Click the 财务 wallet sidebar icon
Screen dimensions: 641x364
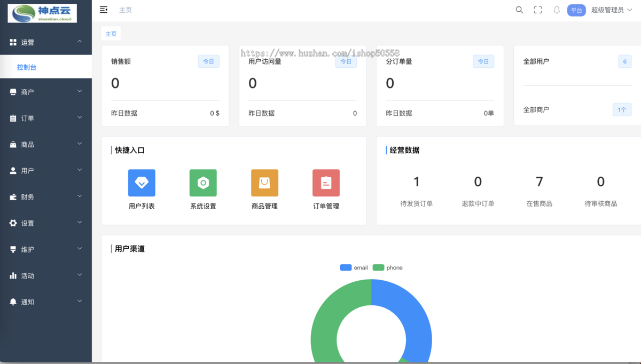[13, 197]
